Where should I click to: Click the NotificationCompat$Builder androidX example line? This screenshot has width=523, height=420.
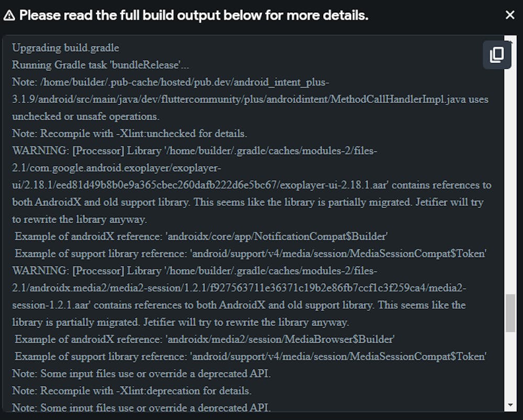201,237
